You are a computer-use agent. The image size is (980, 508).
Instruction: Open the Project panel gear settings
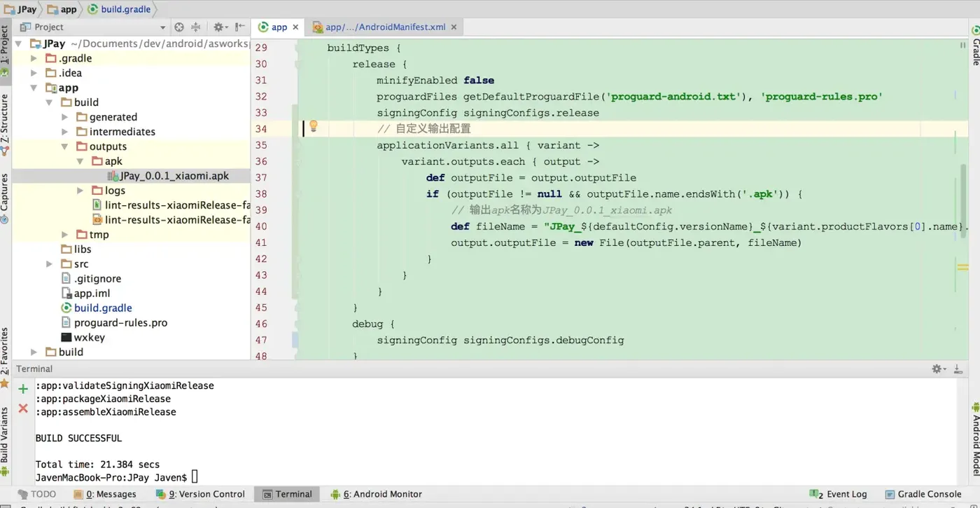click(220, 27)
